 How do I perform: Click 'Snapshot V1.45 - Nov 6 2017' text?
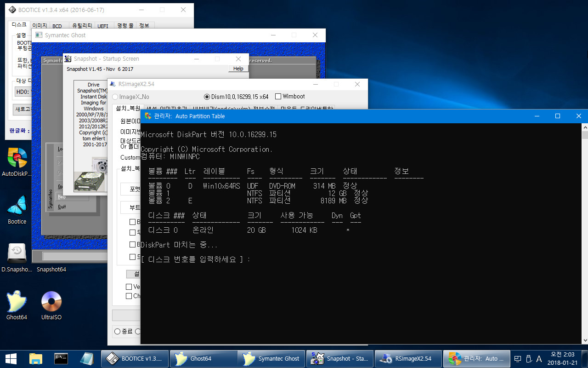coord(100,69)
